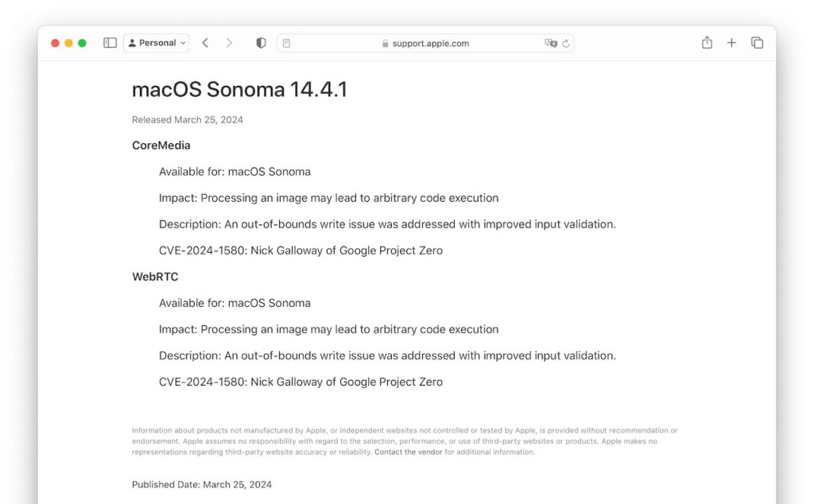Reload the support.apple.com page
This screenshot has height=504, width=814.
point(566,43)
